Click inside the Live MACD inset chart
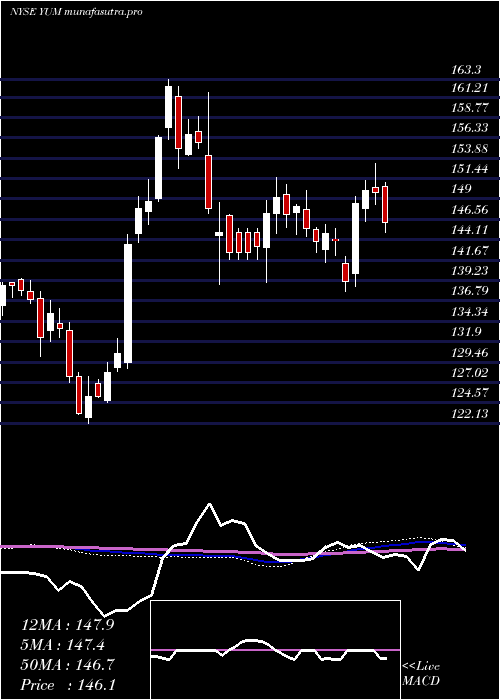The height and width of the screenshot is (700, 500). click(275, 650)
